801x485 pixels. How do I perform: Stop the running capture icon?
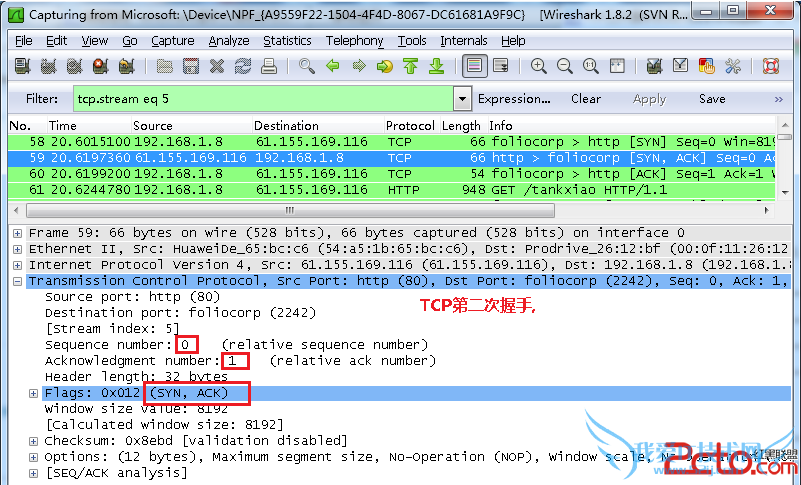pos(101,66)
